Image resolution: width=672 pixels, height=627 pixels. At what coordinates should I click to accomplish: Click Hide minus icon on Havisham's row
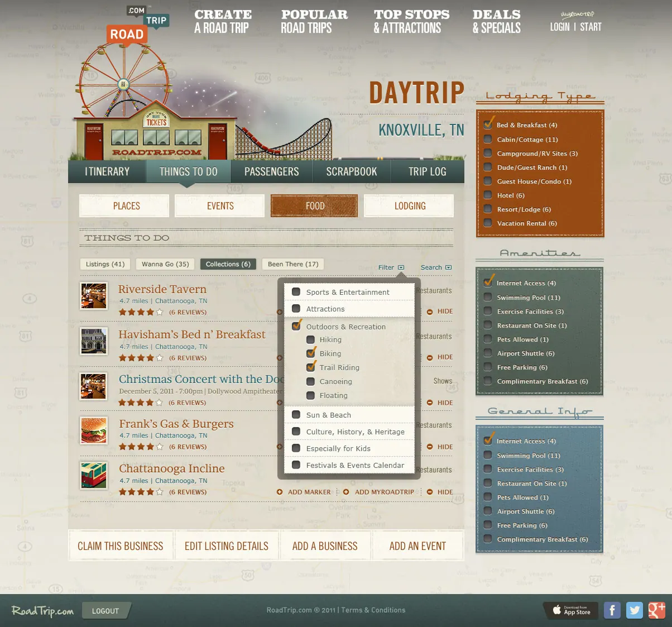pyautogui.click(x=430, y=357)
